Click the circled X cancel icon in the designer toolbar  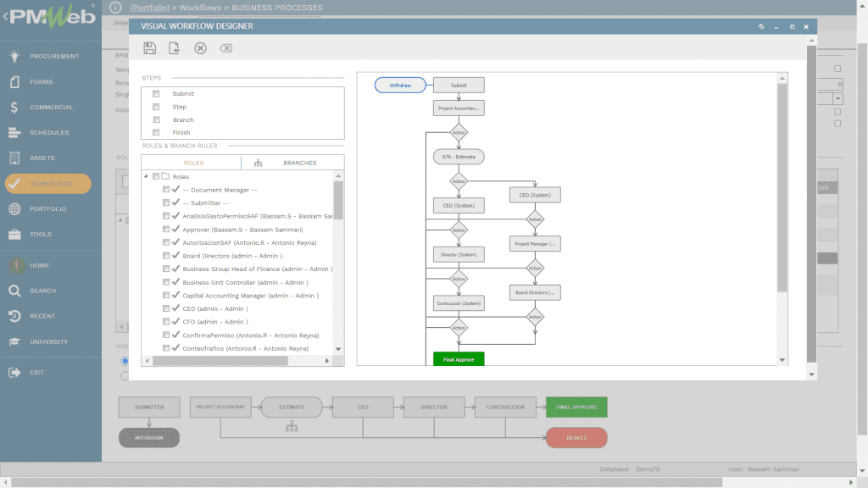[x=200, y=48]
